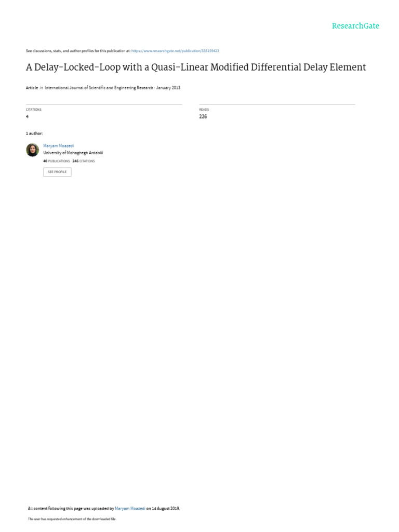Click the SEE PROFILE button

point(57,172)
